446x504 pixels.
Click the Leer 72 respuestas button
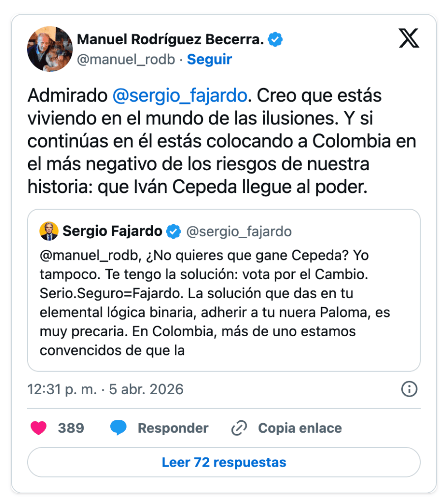[x=223, y=462]
